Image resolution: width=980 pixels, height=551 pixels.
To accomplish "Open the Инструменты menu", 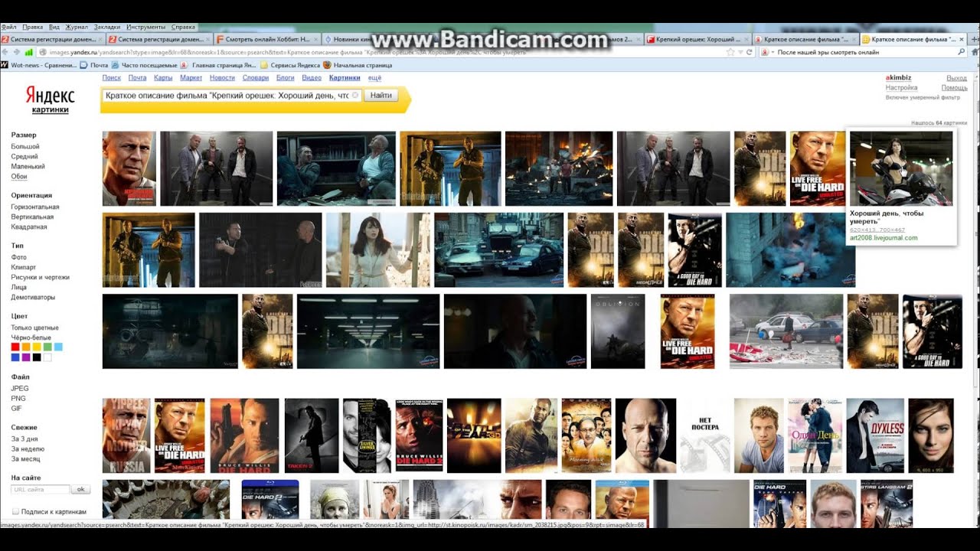I will tap(145, 27).
